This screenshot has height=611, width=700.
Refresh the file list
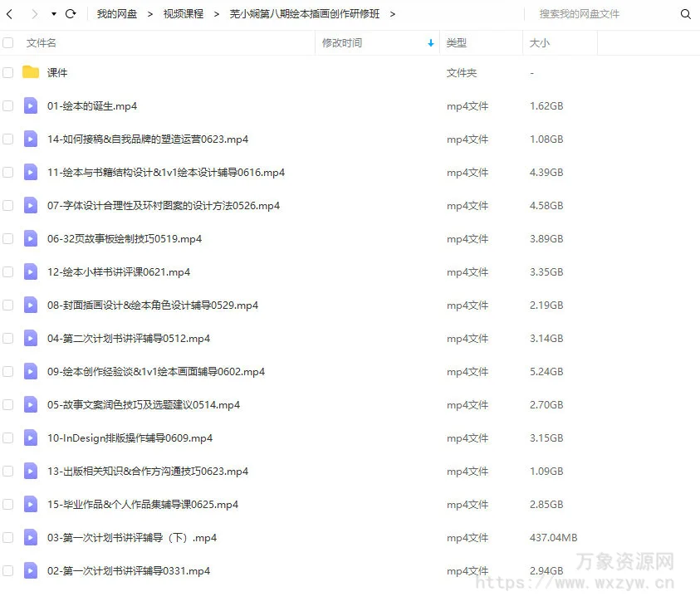tap(71, 14)
